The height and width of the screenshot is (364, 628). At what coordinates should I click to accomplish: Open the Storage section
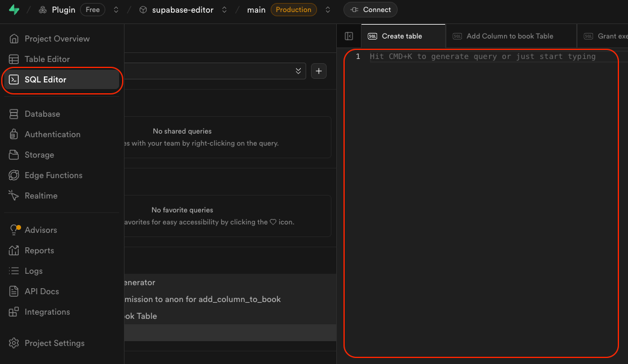[39, 155]
